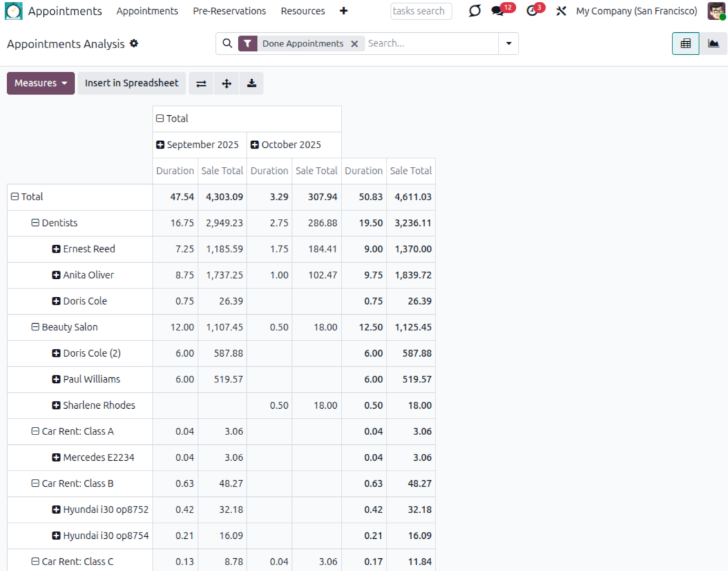Collapse the Dentists row group
This screenshot has width=728, height=571.
click(x=36, y=223)
